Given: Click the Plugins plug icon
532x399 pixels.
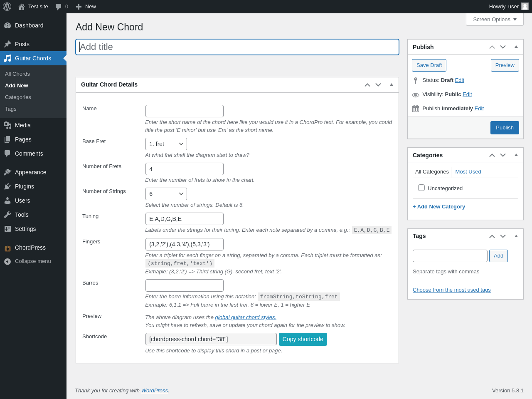Looking at the screenshot, I should 7,186.
